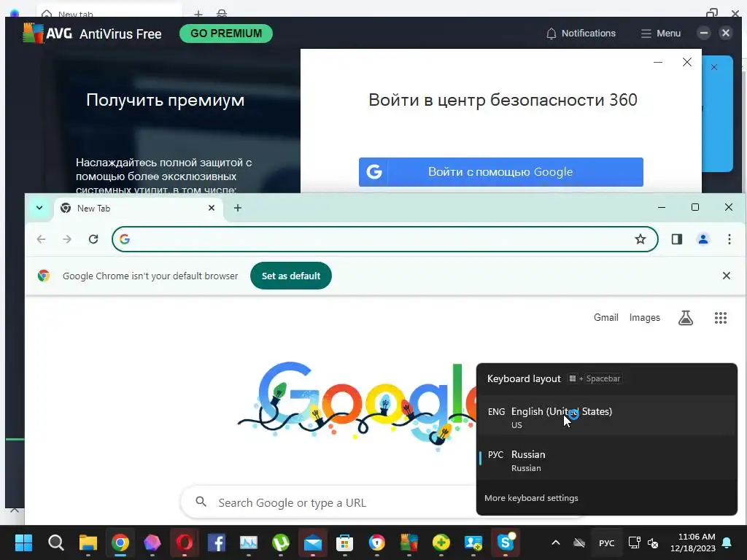The width and height of the screenshot is (747, 560).
Task: Open Chrome's three-dot menu
Action: tap(729, 239)
